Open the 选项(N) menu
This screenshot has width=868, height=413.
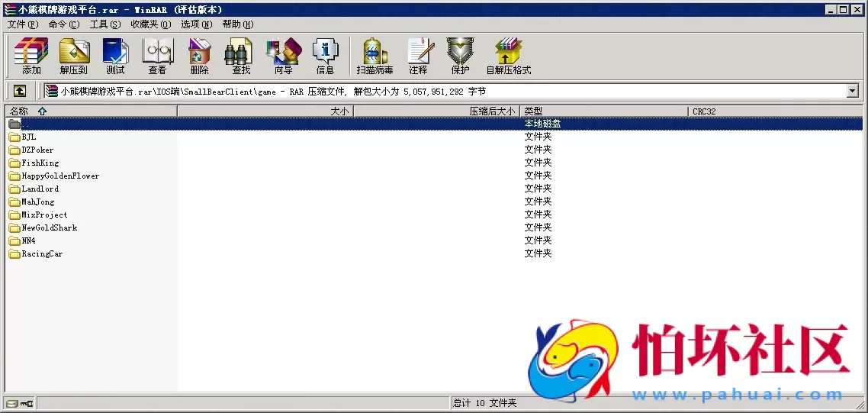point(197,24)
